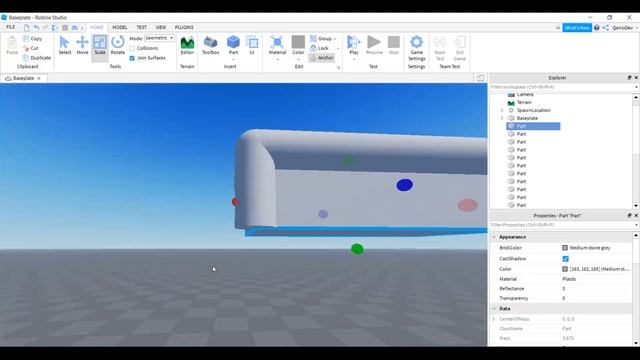The image size is (640, 360).
Task: Toggle the viewport maximize icon
Action: (x=480, y=78)
